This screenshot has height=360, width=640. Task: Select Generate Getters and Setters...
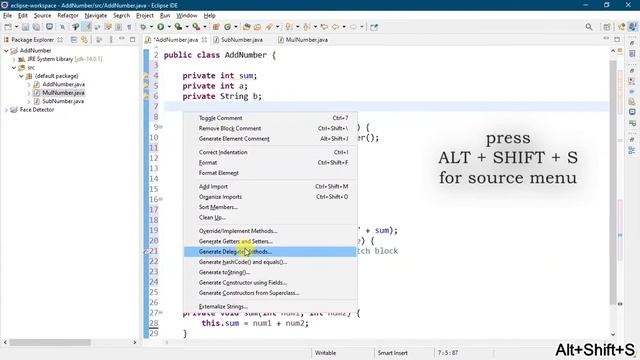(x=270, y=241)
